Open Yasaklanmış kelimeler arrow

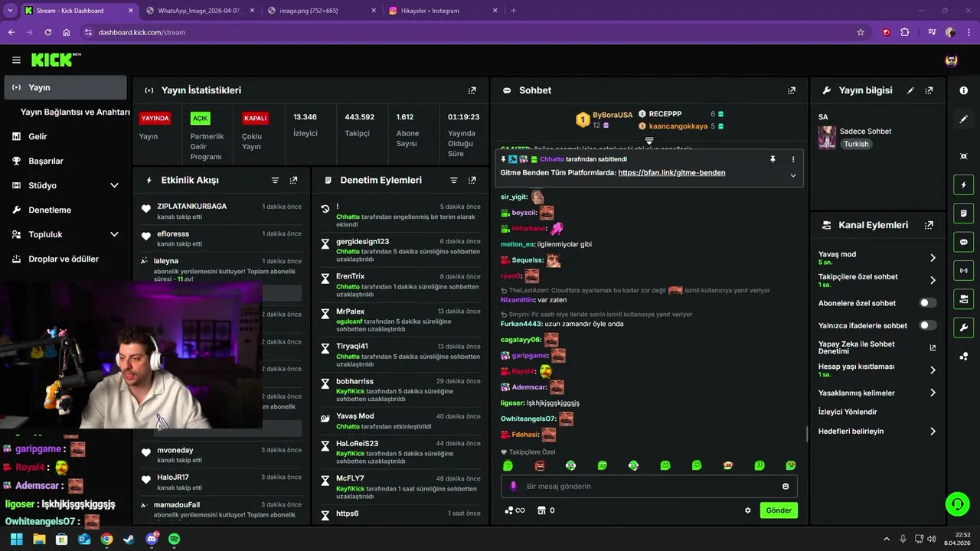point(933,393)
